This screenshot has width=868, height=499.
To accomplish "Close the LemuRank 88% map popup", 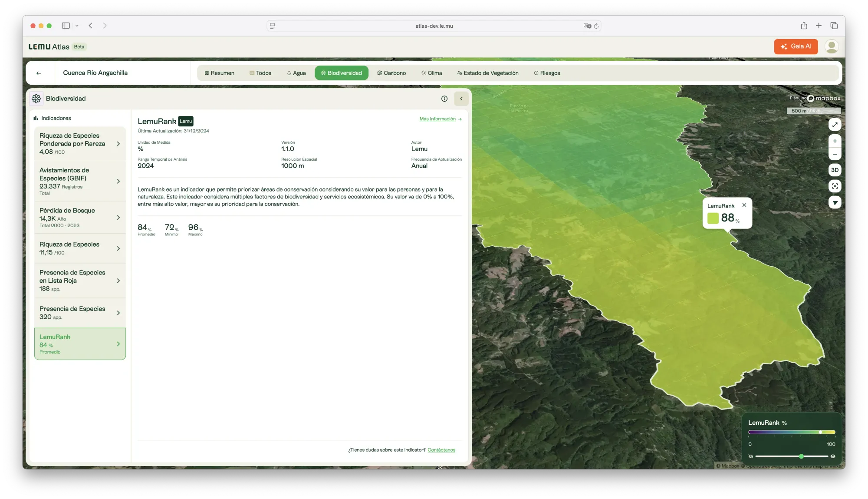I will [x=744, y=205].
